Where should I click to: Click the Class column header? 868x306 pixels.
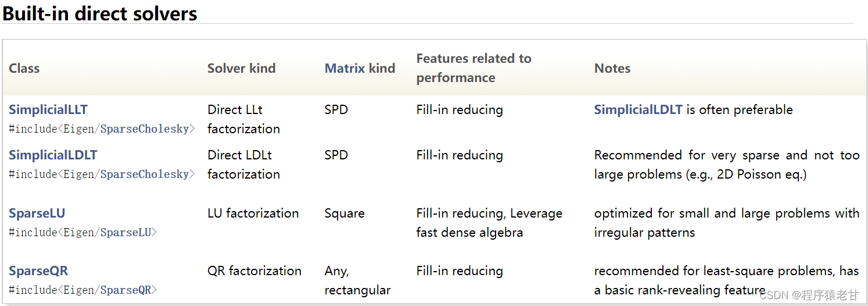click(24, 69)
